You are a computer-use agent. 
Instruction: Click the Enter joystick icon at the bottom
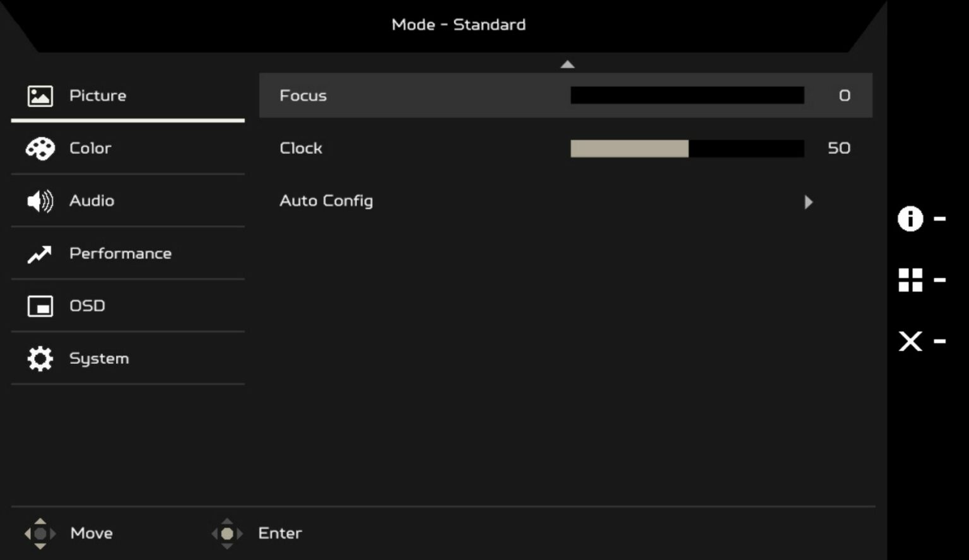pos(227,533)
